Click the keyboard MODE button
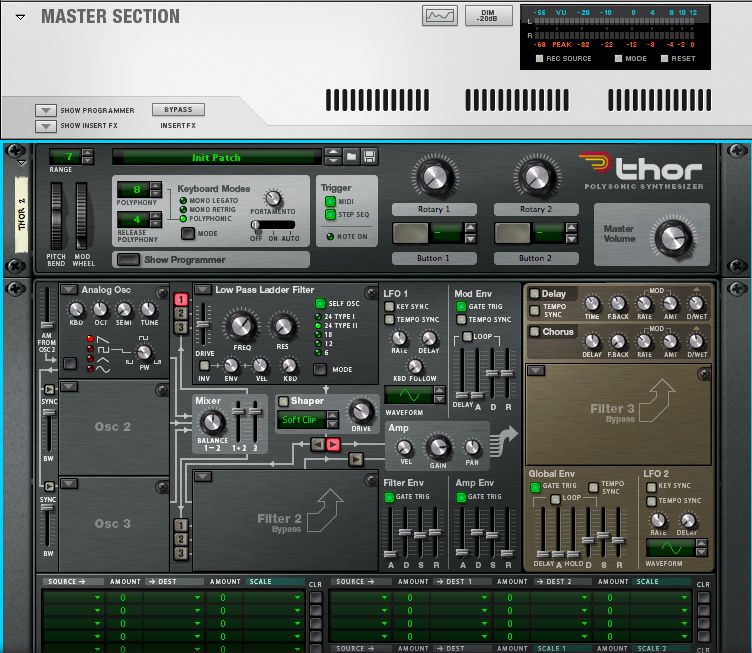The image size is (752, 653). [x=188, y=233]
